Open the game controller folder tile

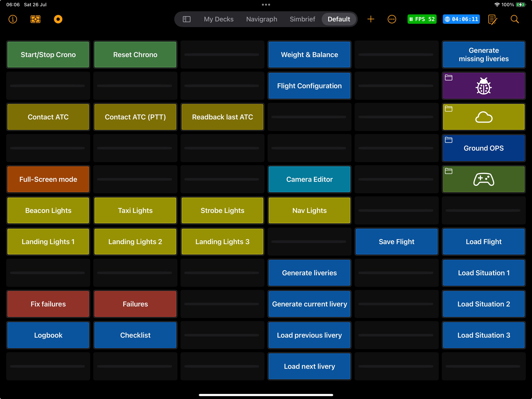pos(483,179)
